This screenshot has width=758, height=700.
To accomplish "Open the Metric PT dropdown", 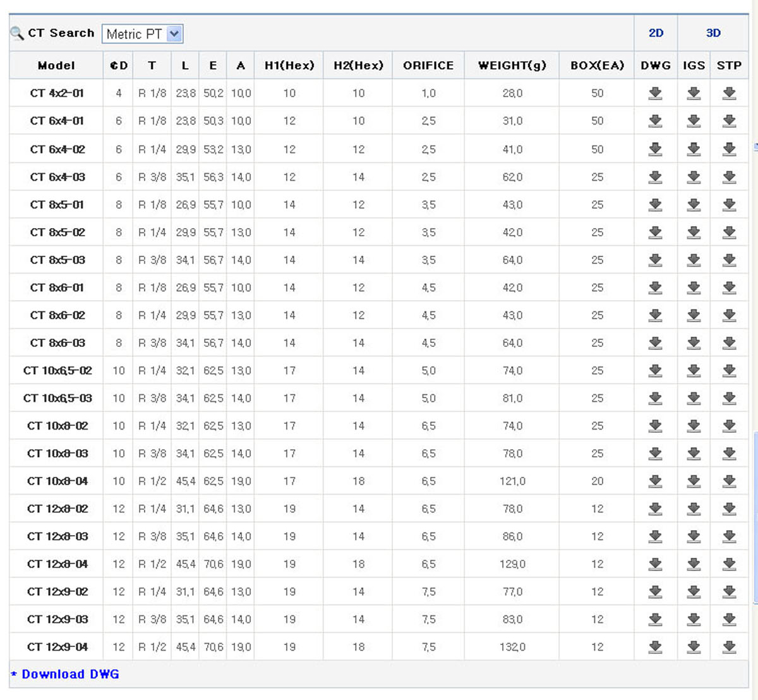I will [x=143, y=33].
